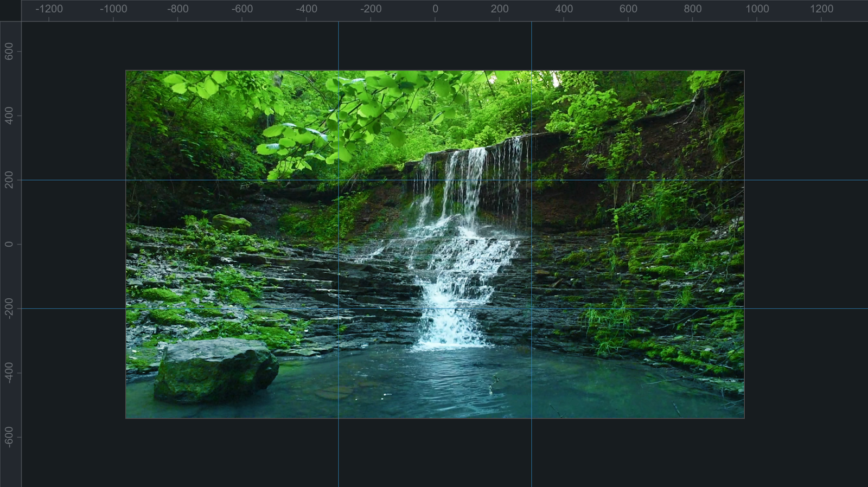The image size is (868, 487).
Task: Click the 400 mark on horizontal ruler
Action: point(564,9)
